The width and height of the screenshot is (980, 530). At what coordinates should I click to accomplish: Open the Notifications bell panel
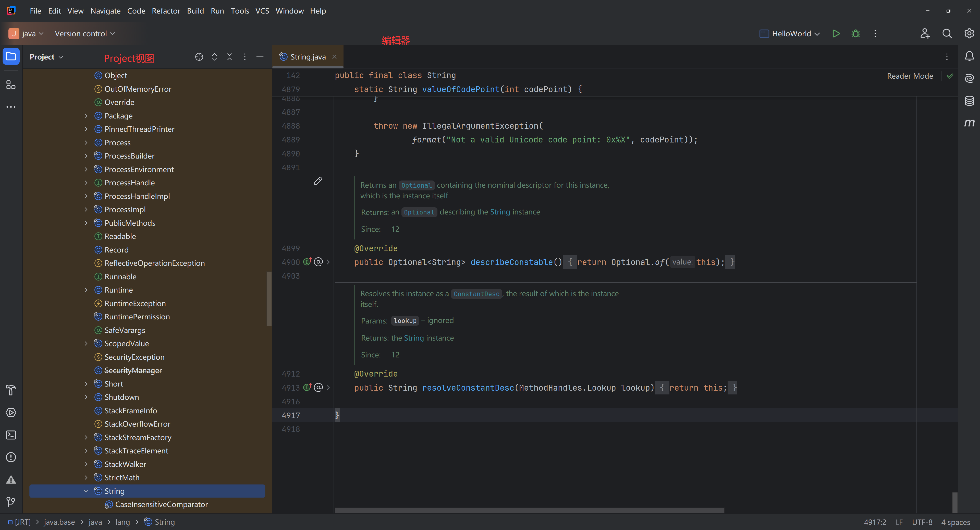click(969, 57)
